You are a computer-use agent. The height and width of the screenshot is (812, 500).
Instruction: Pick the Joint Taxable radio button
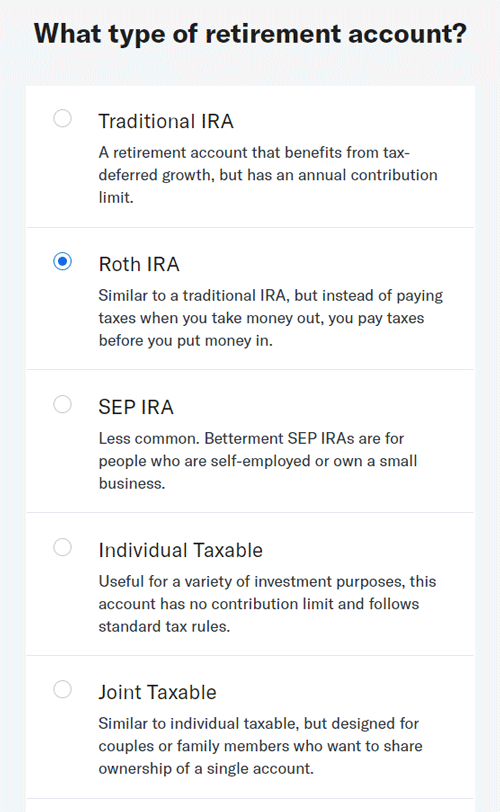(63, 690)
